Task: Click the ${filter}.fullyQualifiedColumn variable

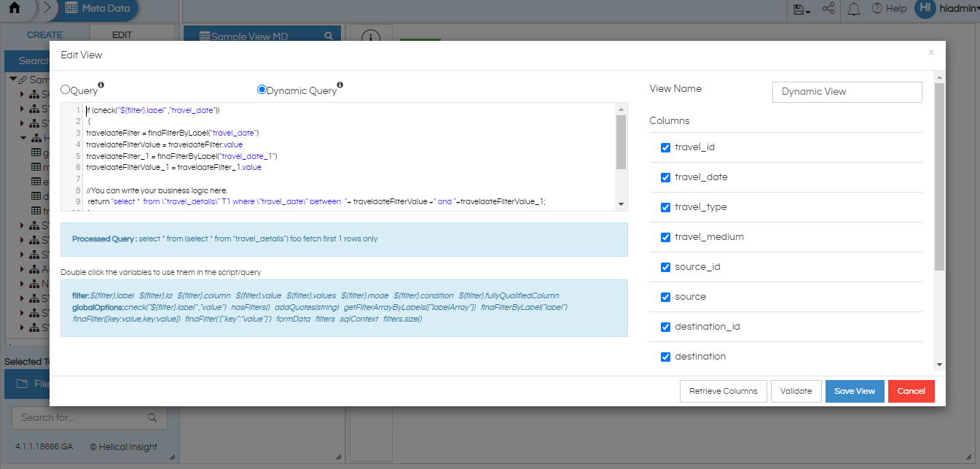Action: coord(509,295)
